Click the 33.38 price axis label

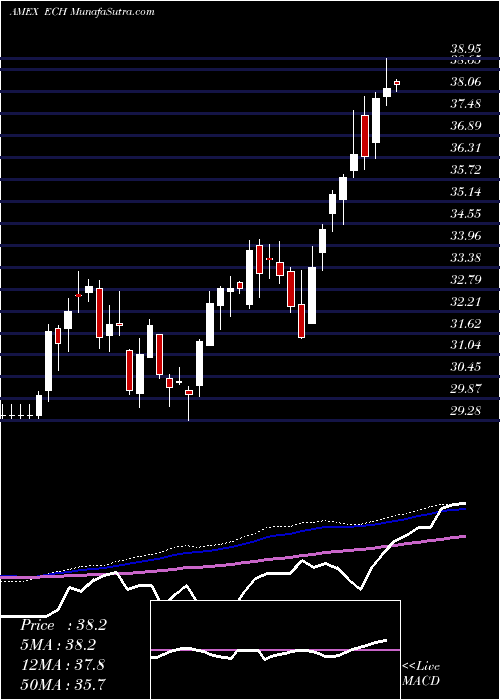466,258
